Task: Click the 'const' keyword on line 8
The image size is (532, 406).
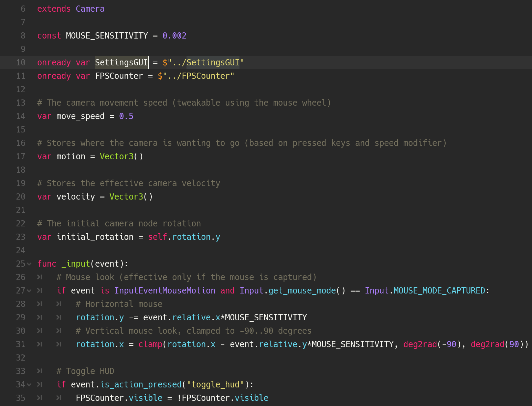Action: pyautogui.click(x=49, y=36)
